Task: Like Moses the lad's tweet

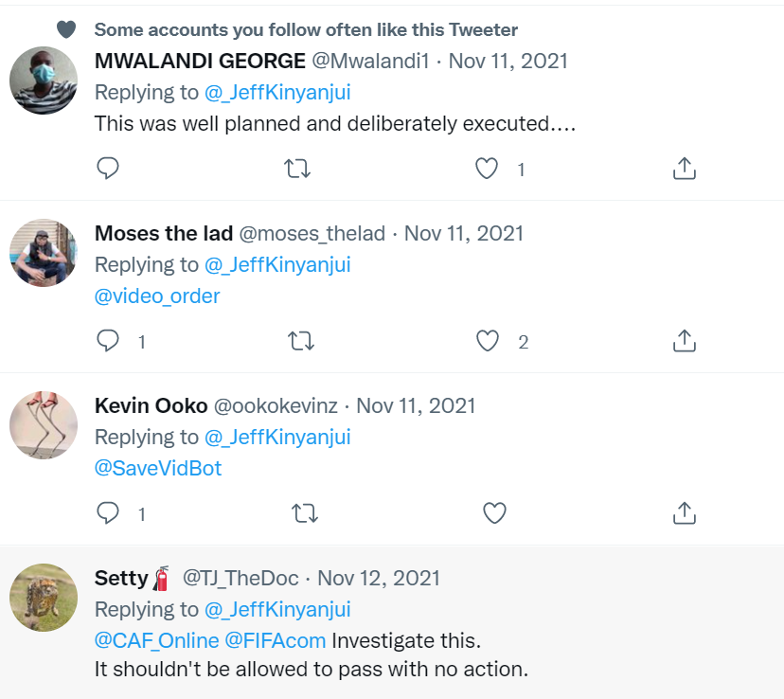Action: tap(488, 341)
